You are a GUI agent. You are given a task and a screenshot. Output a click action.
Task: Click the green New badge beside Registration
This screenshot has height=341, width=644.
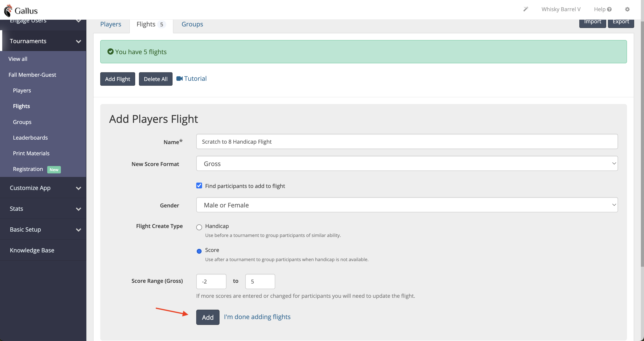tap(54, 170)
